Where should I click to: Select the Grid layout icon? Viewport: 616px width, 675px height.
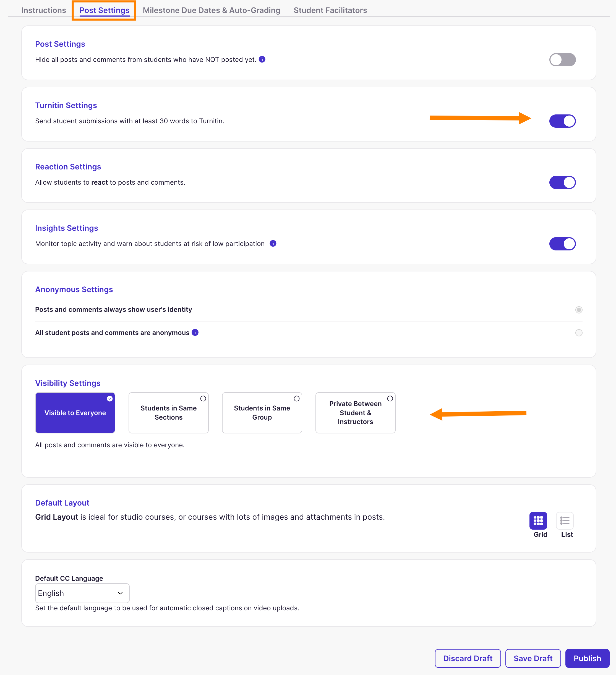point(538,520)
